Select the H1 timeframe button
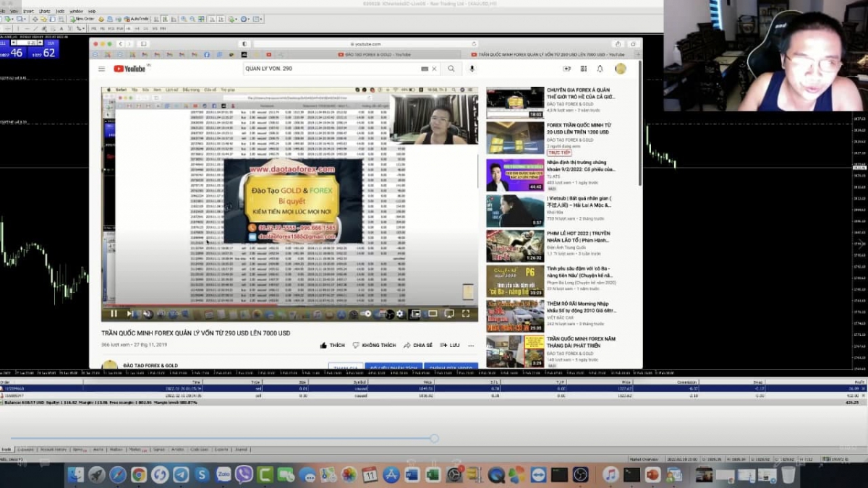This screenshot has height=488, width=868. click(128, 28)
